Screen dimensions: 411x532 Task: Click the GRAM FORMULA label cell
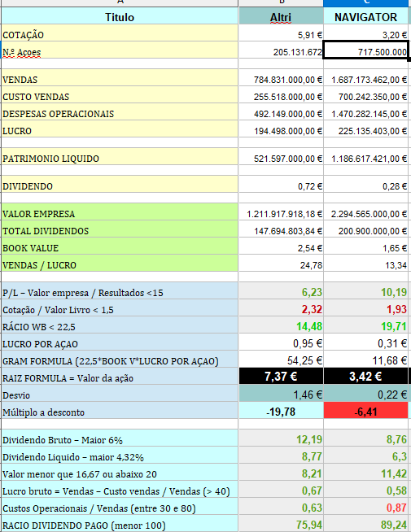120,360
